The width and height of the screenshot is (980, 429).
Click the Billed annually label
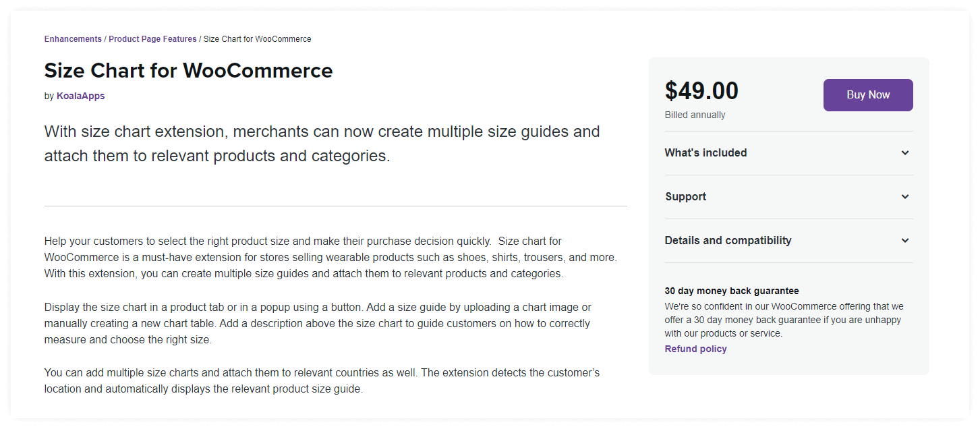[x=695, y=114]
